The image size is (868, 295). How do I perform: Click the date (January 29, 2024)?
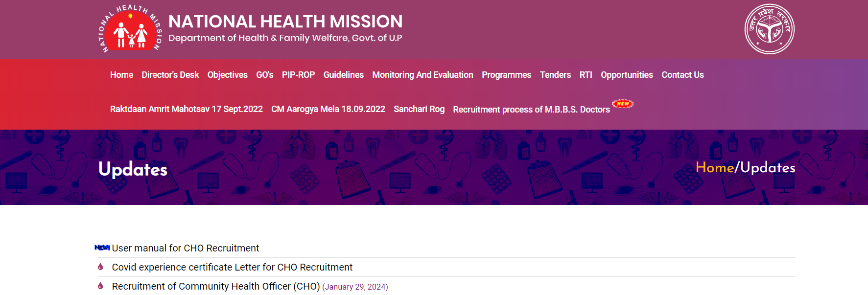coord(355,287)
